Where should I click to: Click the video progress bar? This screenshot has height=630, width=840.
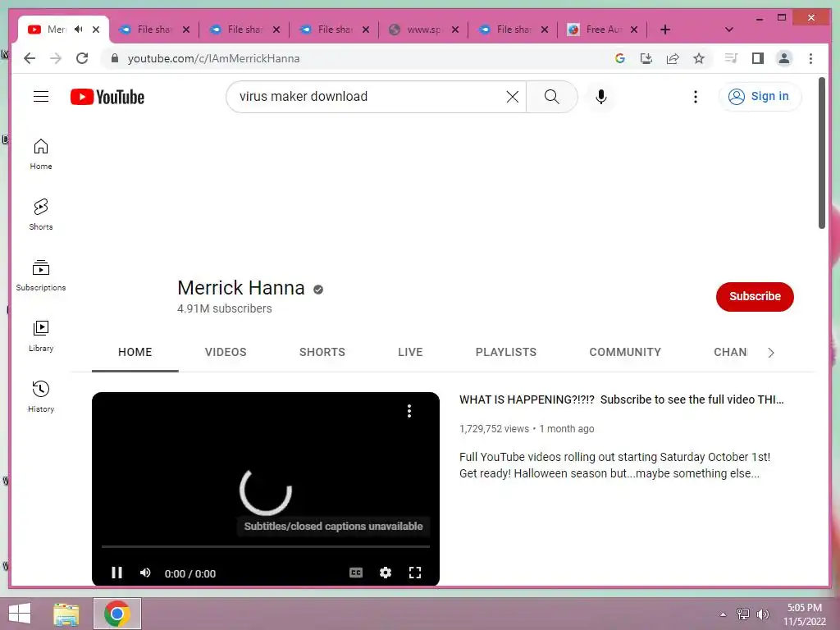(x=266, y=547)
